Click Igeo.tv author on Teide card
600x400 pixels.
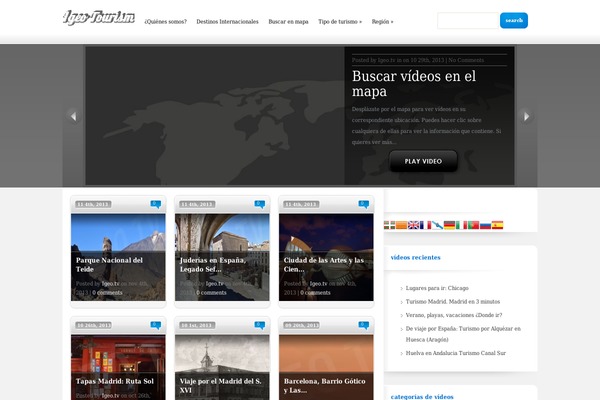click(x=111, y=284)
